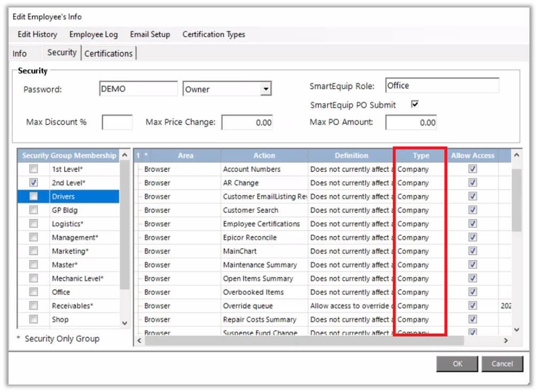
Task: Switch to the Certifications tab
Action: tap(108, 53)
